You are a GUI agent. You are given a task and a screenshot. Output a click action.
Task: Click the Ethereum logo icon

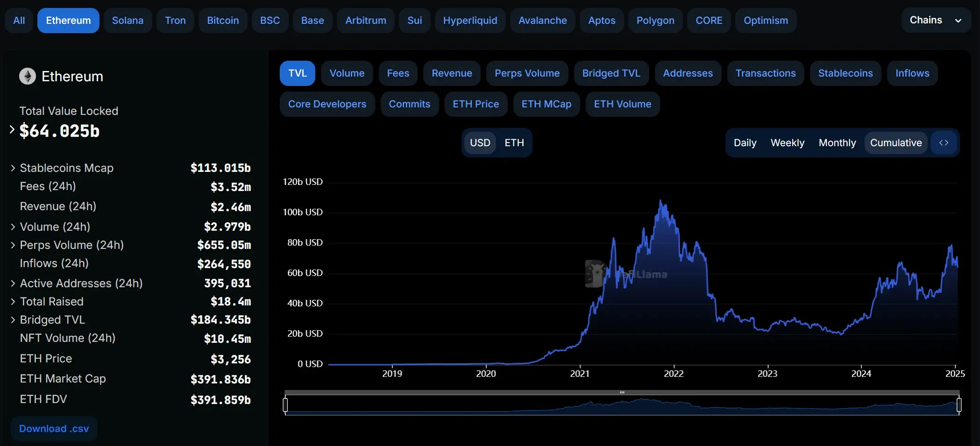(28, 76)
